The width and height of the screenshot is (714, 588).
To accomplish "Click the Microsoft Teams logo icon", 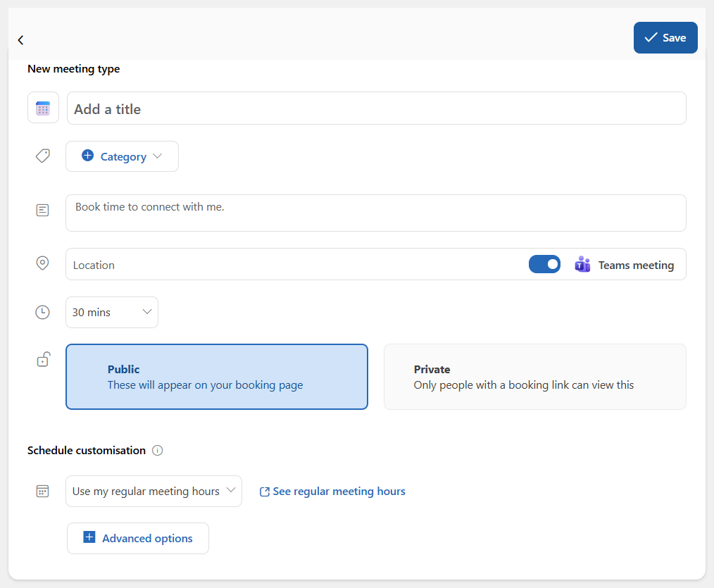I will click(x=582, y=265).
